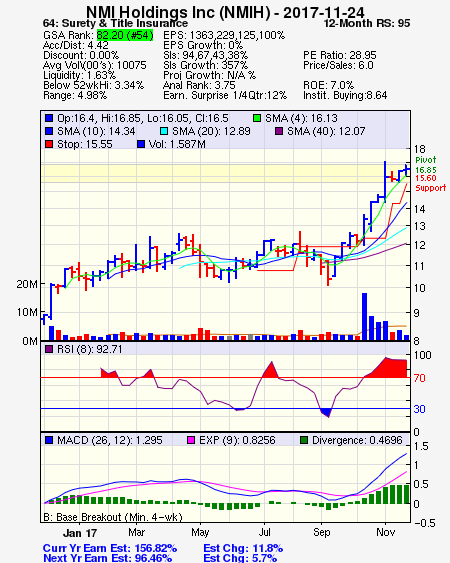Click the red Stop legend swatch
Viewport: 450px width, 563px height.
(x=49, y=144)
